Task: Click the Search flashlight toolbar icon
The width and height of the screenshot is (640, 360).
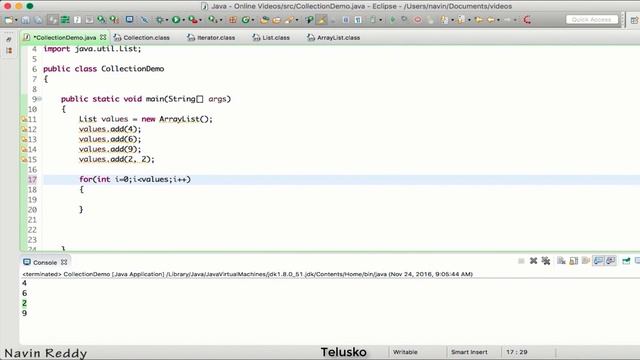Action: point(289,20)
